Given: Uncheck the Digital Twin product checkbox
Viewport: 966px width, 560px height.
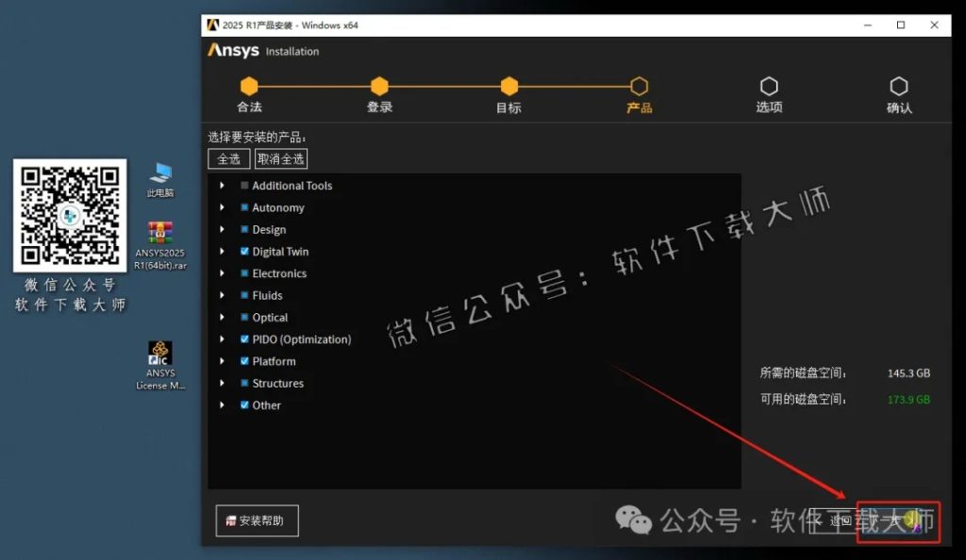Looking at the screenshot, I should (245, 251).
